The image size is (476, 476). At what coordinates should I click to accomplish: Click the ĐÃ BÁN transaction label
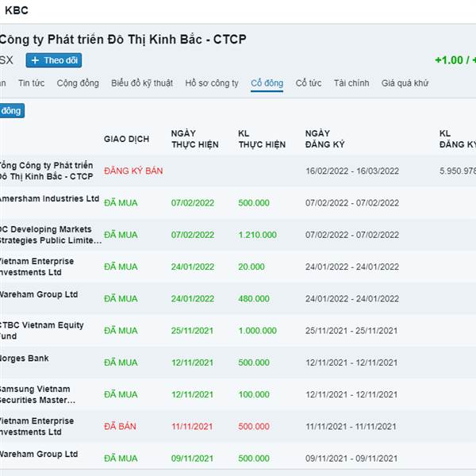pos(120,426)
